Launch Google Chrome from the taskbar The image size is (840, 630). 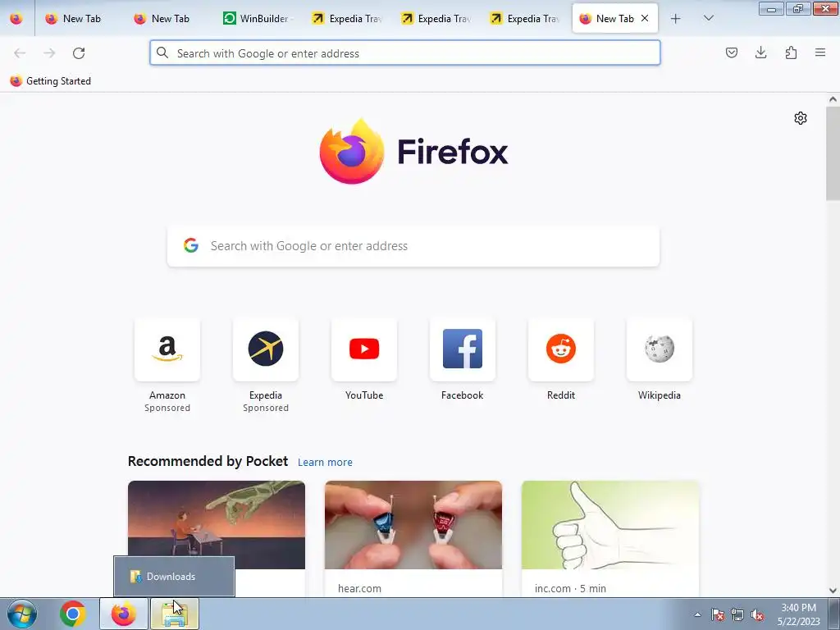(73, 614)
